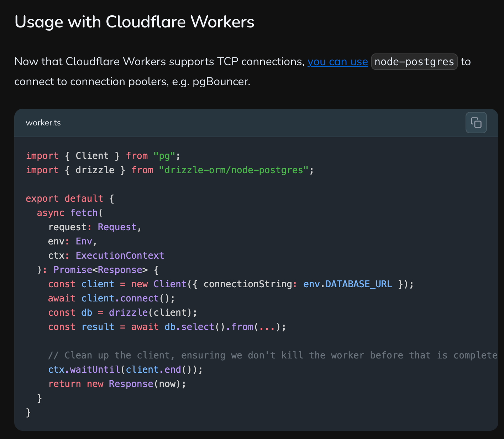Click "Promise<Response>" return type

coord(100,270)
